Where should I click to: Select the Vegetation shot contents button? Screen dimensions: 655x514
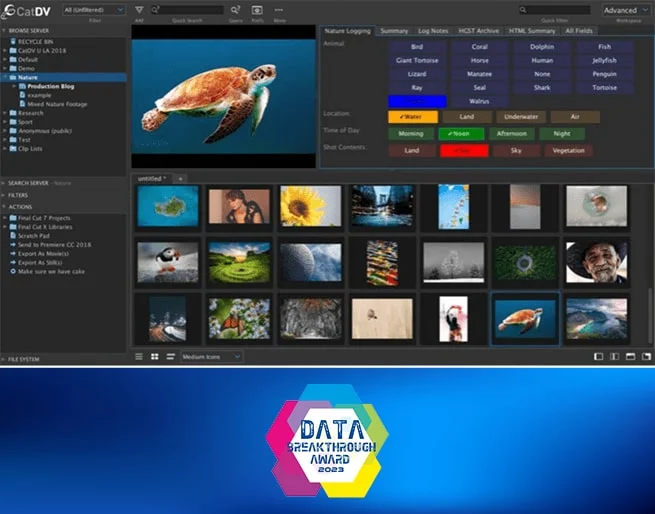(568, 150)
